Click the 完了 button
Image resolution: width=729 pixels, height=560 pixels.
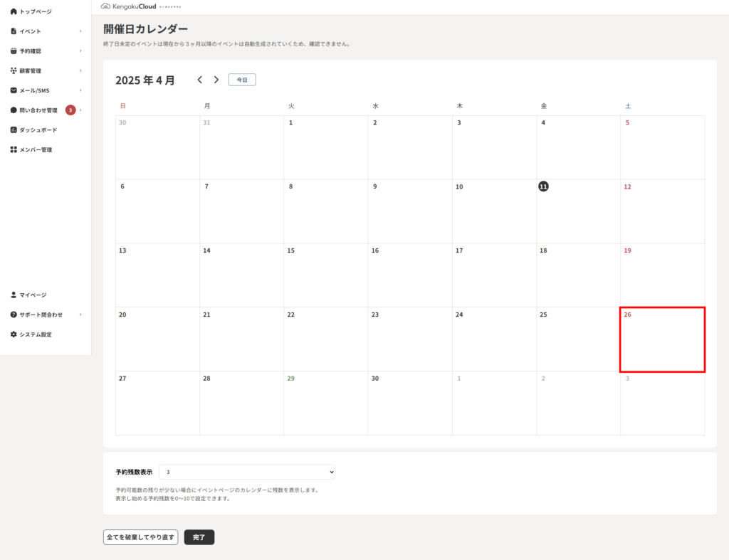199,537
